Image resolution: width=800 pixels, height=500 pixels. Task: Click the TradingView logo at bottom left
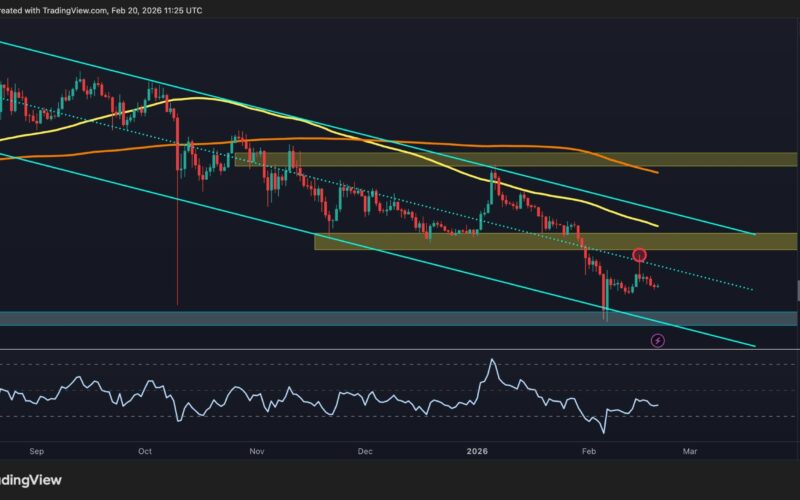click(x=30, y=480)
